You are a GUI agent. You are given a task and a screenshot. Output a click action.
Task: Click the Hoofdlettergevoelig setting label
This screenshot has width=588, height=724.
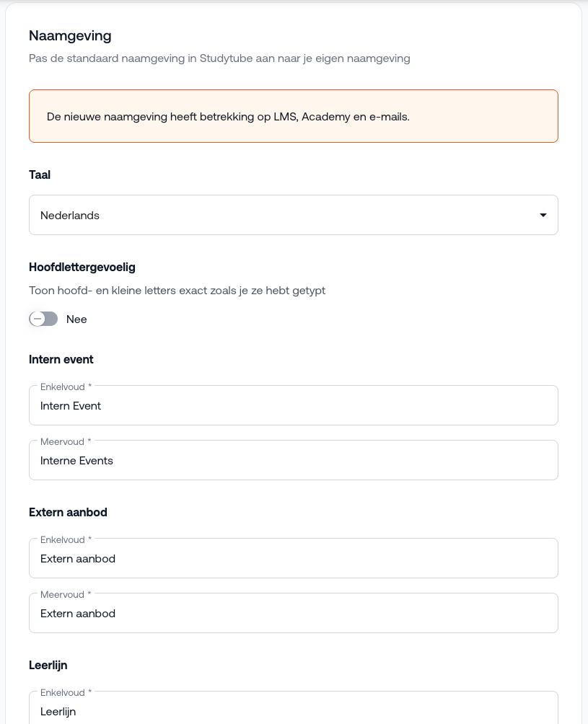click(x=82, y=267)
